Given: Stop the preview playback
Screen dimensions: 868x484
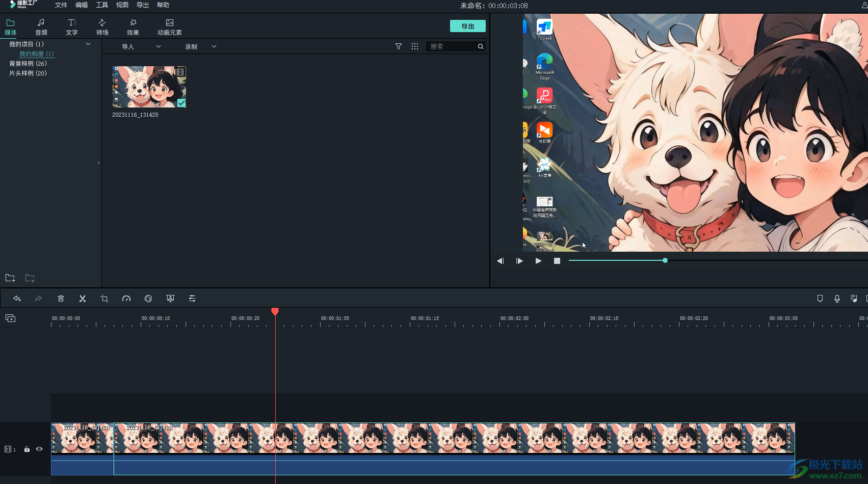Looking at the screenshot, I should [557, 261].
